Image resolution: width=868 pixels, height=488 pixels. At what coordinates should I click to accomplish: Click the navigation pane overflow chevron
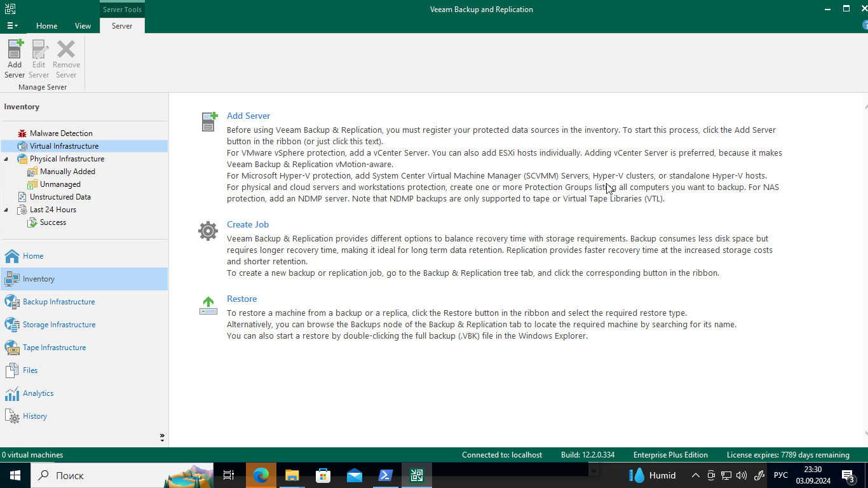point(162,437)
